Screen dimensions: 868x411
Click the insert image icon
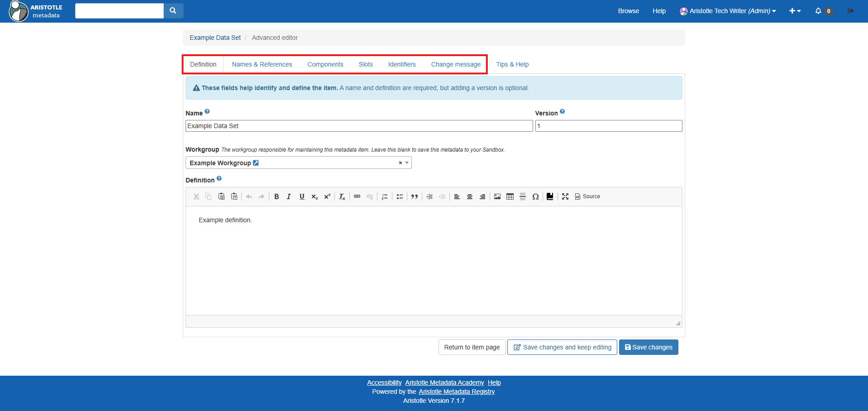point(497,196)
